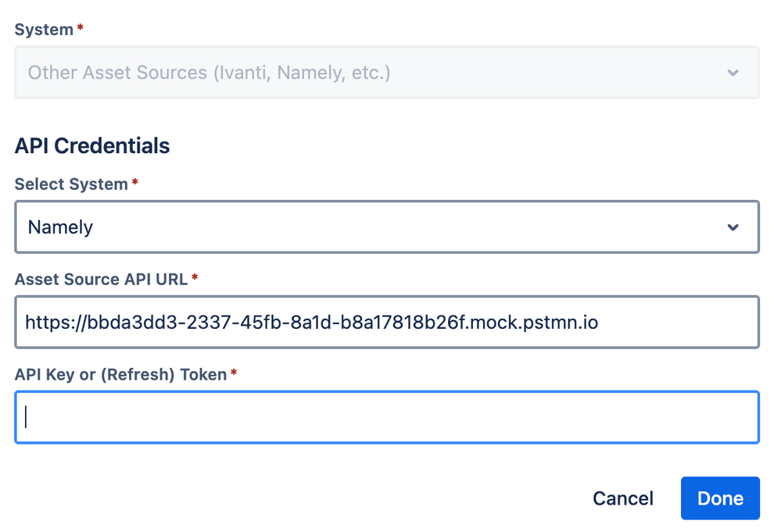The height and width of the screenshot is (532, 781).
Task: Open the Select System combo box
Action: click(387, 227)
